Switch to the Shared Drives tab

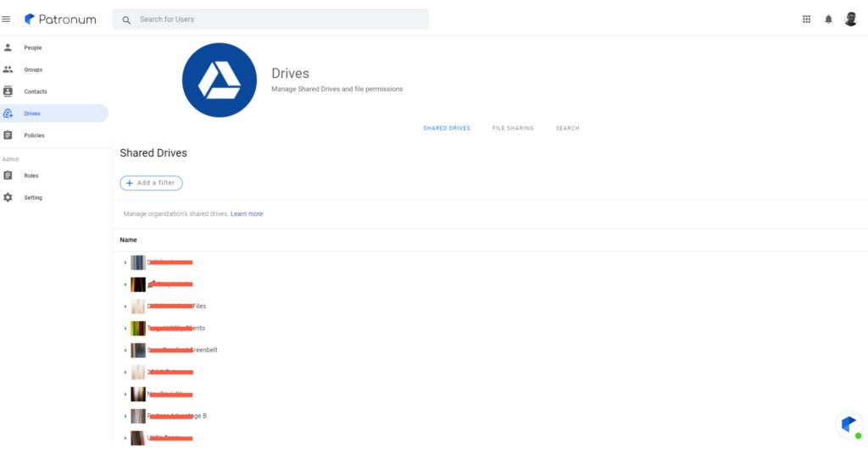click(447, 129)
